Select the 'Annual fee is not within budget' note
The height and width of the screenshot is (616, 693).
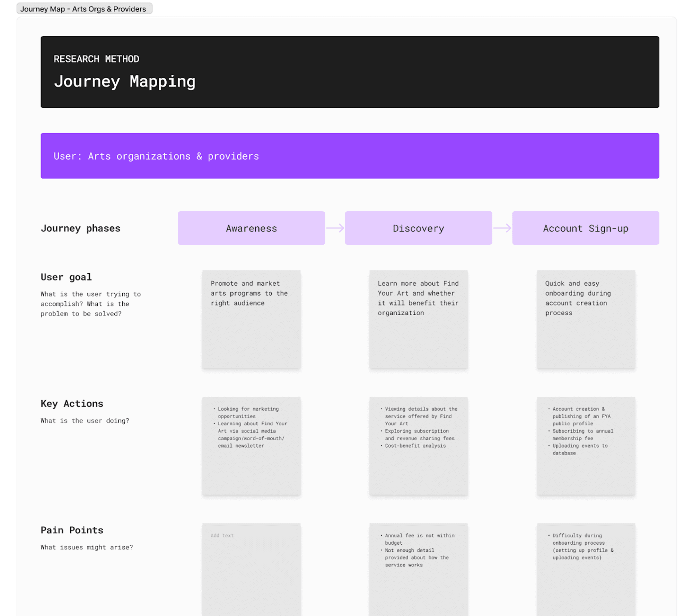(418, 568)
